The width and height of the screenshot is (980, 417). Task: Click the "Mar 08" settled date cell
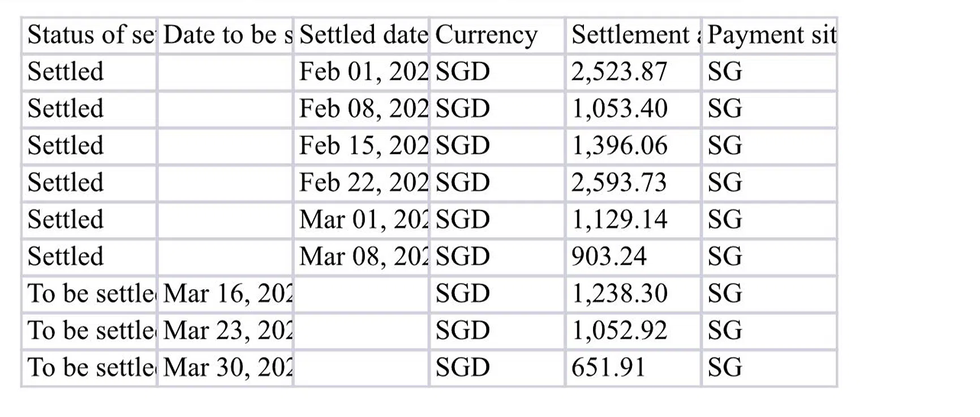pos(362,257)
